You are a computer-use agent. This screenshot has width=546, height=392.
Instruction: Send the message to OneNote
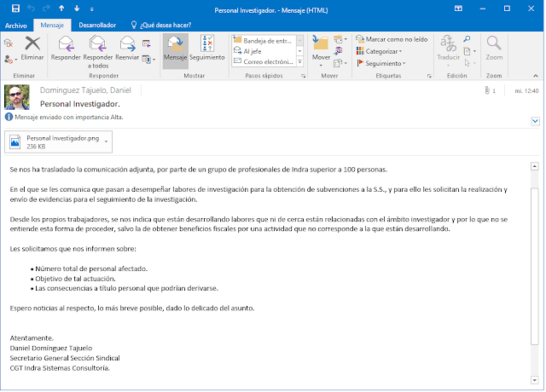click(x=338, y=51)
